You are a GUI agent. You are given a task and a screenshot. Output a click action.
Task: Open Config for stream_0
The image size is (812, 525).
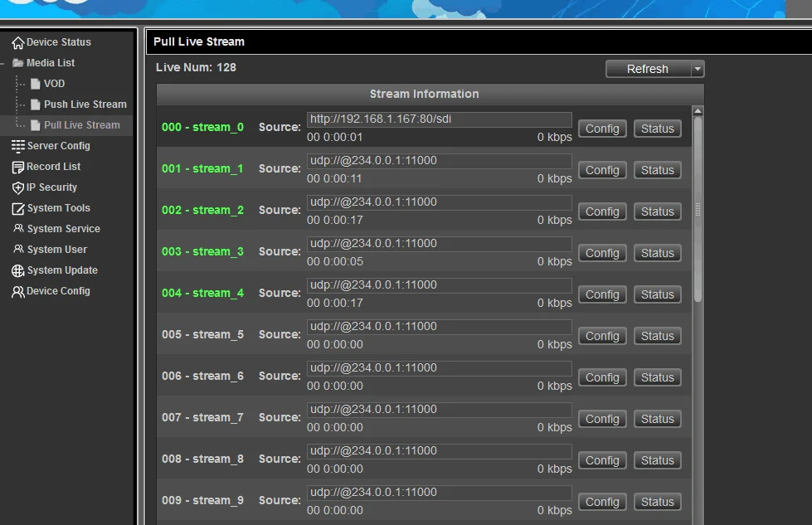[601, 128]
